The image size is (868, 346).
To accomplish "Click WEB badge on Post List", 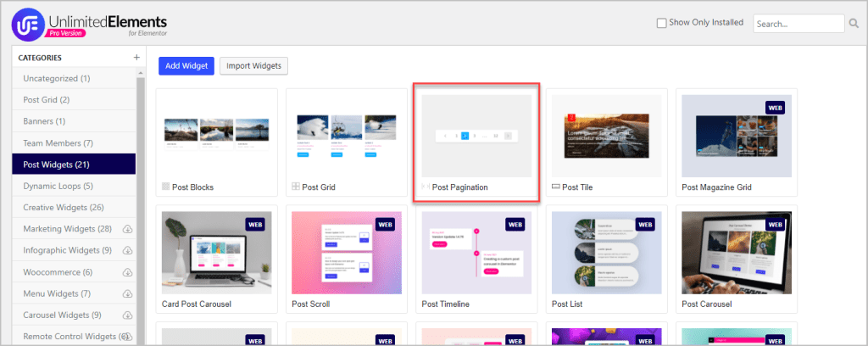I will click(x=645, y=225).
